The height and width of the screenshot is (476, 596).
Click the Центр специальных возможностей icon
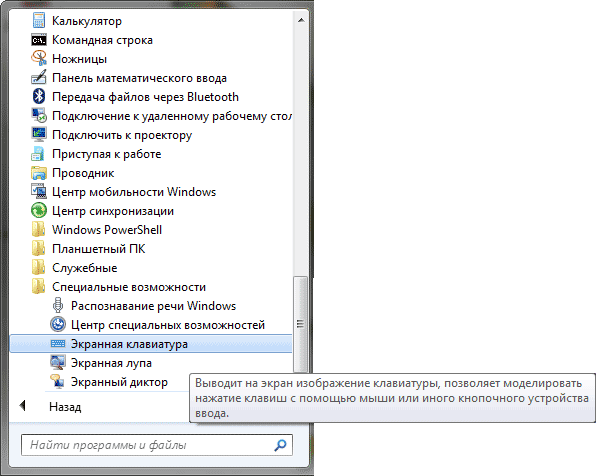(x=58, y=324)
